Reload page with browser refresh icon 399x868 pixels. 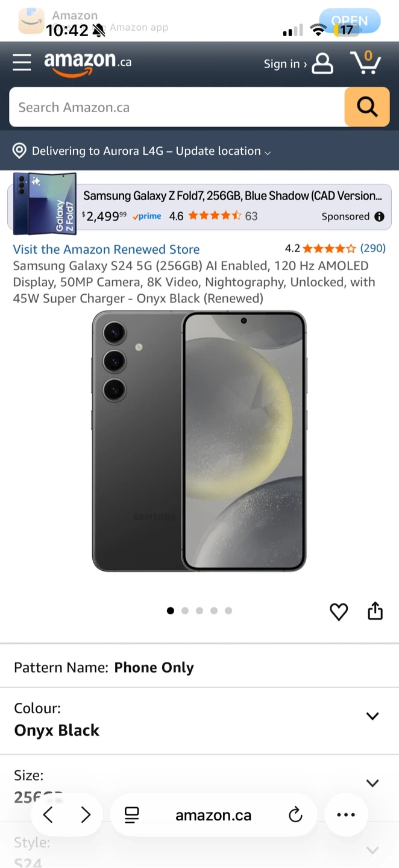point(295,816)
